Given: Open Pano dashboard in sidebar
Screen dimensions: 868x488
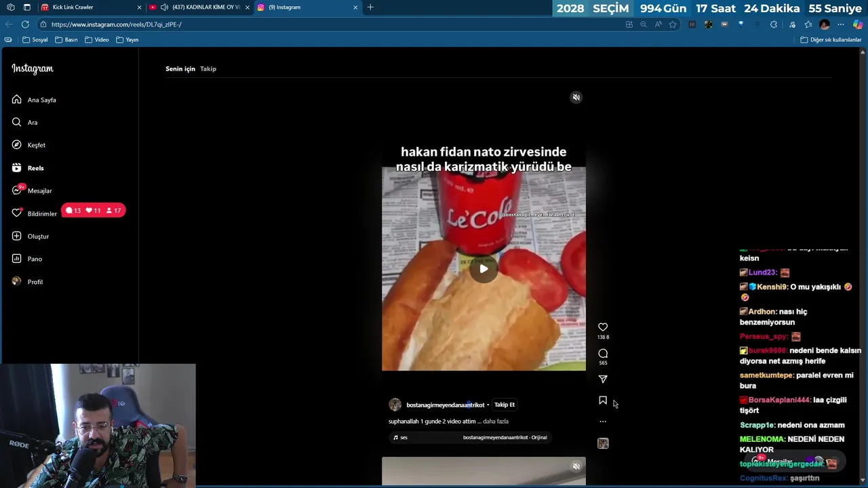Looking at the screenshot, I should pos(27,259).
